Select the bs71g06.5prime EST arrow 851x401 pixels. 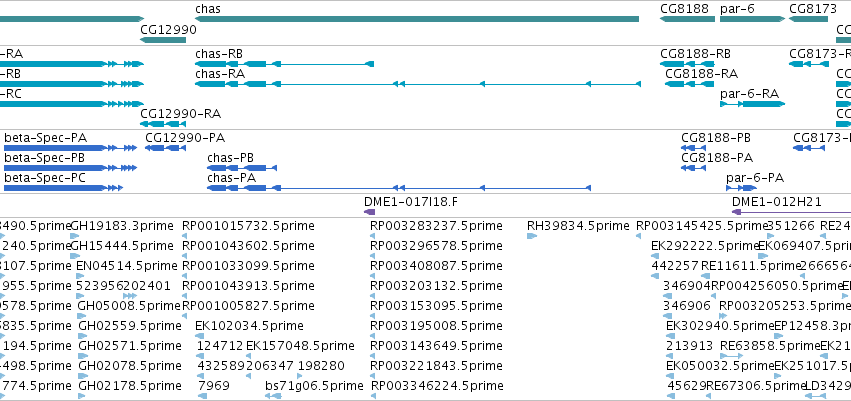274,396
